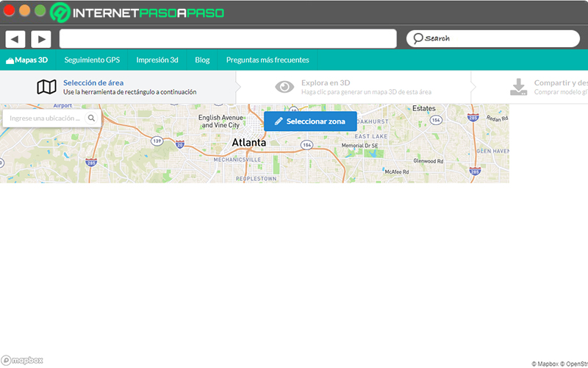Click the browser forward arrow button
Image resolution: width=588 pixels, height=368 pixels.
(41, 39)
